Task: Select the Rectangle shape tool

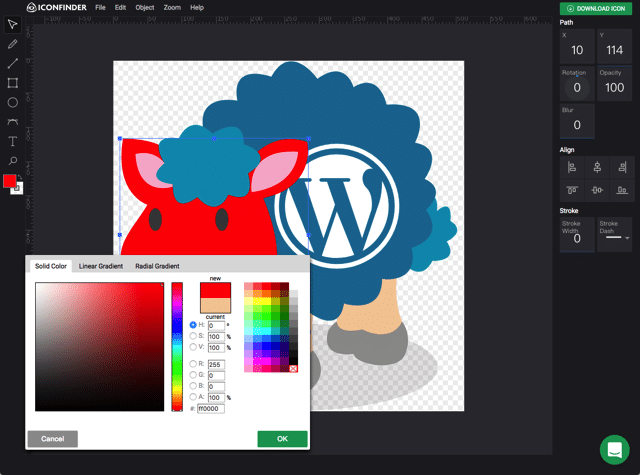Action: (12, 83)
